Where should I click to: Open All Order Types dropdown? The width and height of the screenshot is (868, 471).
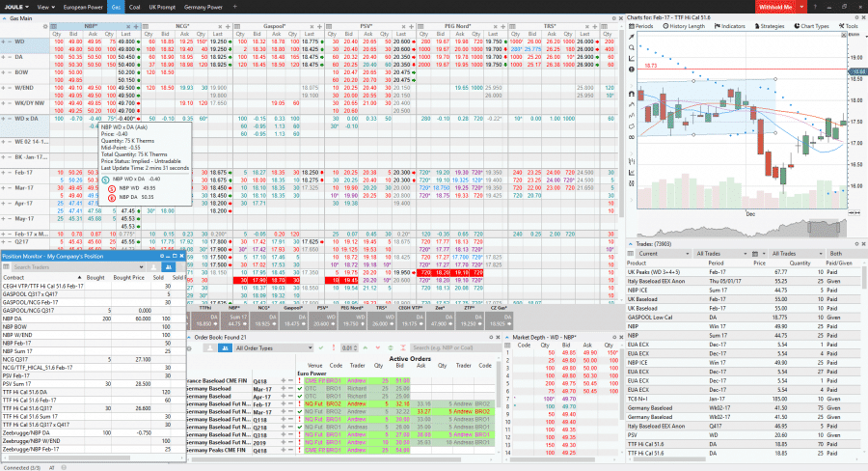tap(274, 348)
